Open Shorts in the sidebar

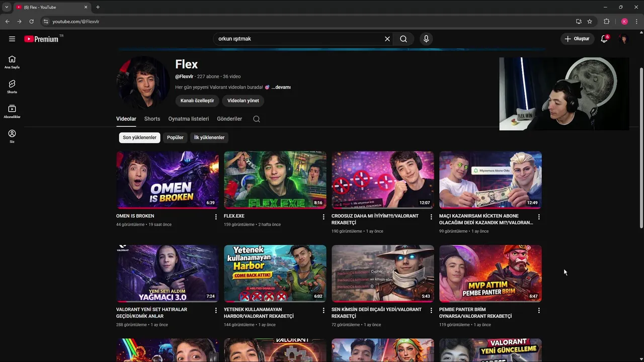tap(12, 87)
